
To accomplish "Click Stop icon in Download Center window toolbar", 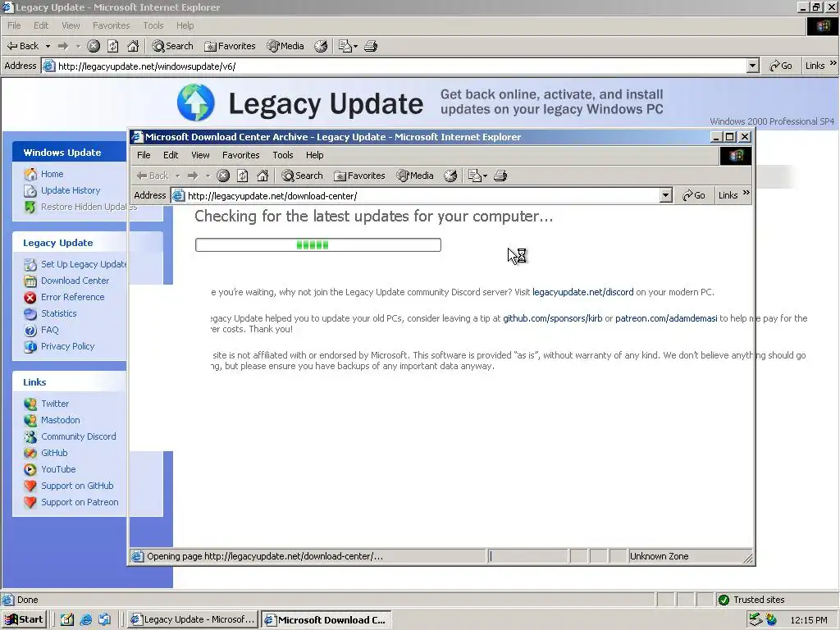I will pyautogui.click(x=223, y=176).
